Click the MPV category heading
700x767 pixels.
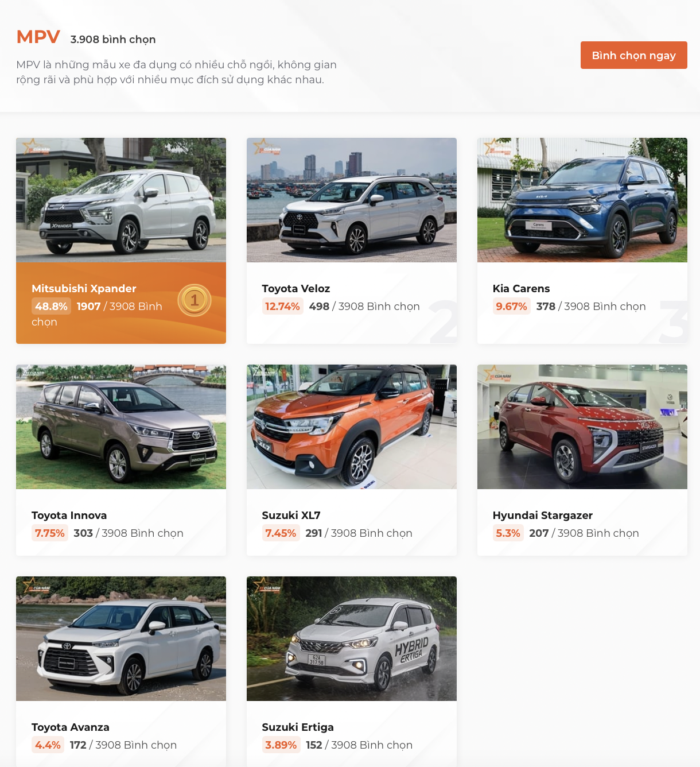click(38, 37)
